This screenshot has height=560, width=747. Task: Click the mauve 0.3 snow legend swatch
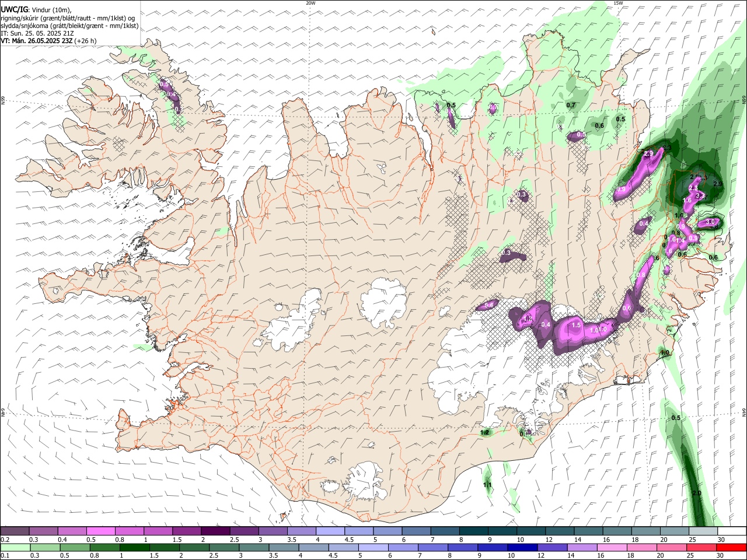tap(44, 531)
